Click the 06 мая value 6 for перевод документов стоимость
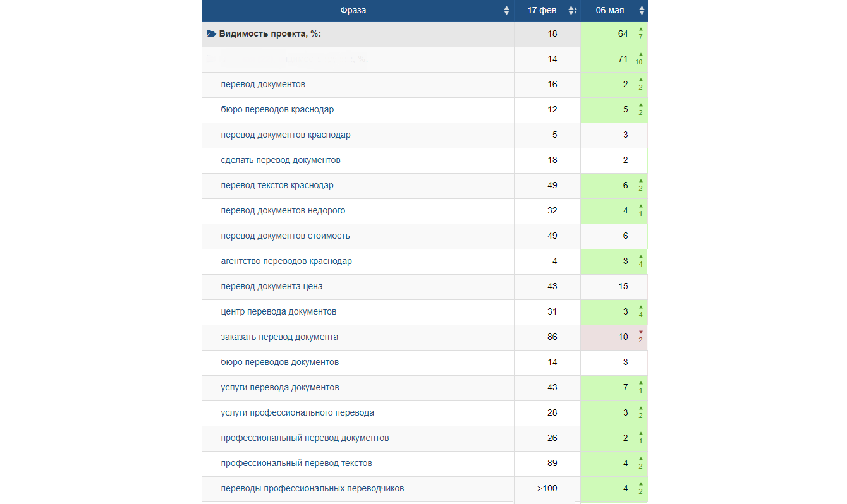The image size is (847, 504). pyautogui.click(x=626, y=236)
